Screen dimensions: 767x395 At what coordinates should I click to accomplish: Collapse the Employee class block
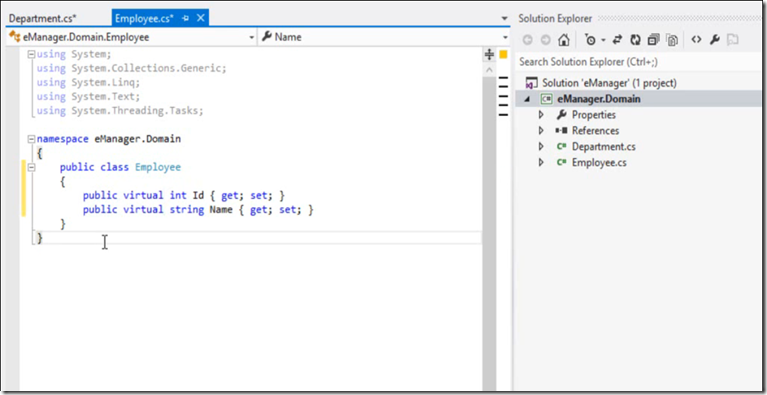tap(31, 167)
